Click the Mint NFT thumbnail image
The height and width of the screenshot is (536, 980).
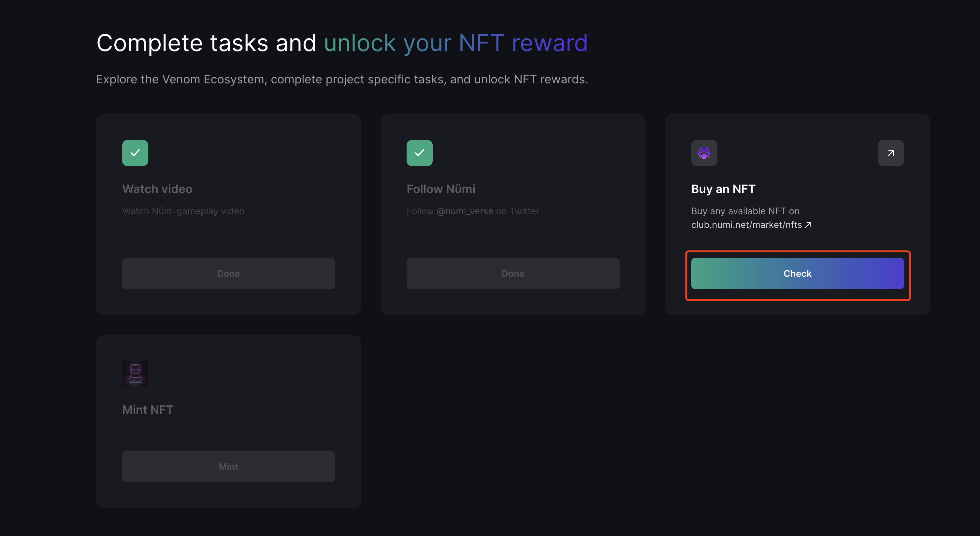pos(135,373)
